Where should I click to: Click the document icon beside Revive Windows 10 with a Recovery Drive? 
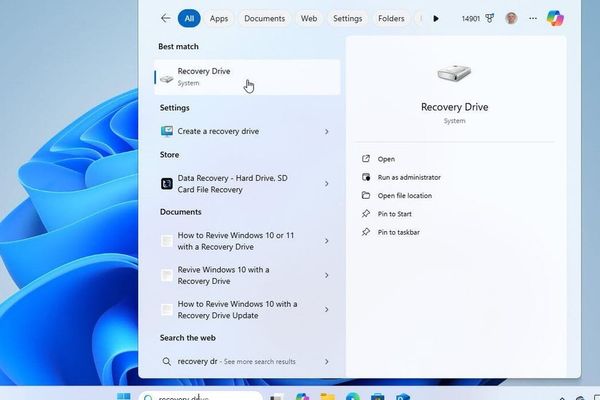pos(167,275)
